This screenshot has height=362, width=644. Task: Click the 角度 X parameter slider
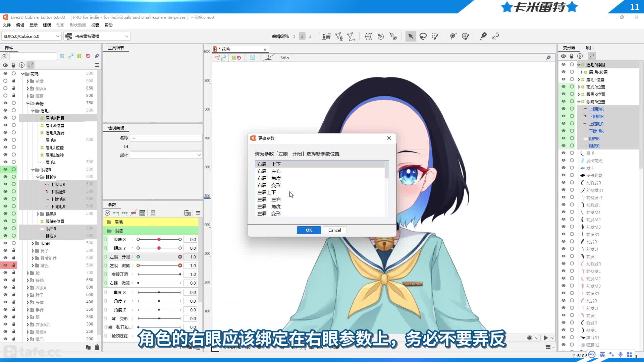tap(159, 292)
